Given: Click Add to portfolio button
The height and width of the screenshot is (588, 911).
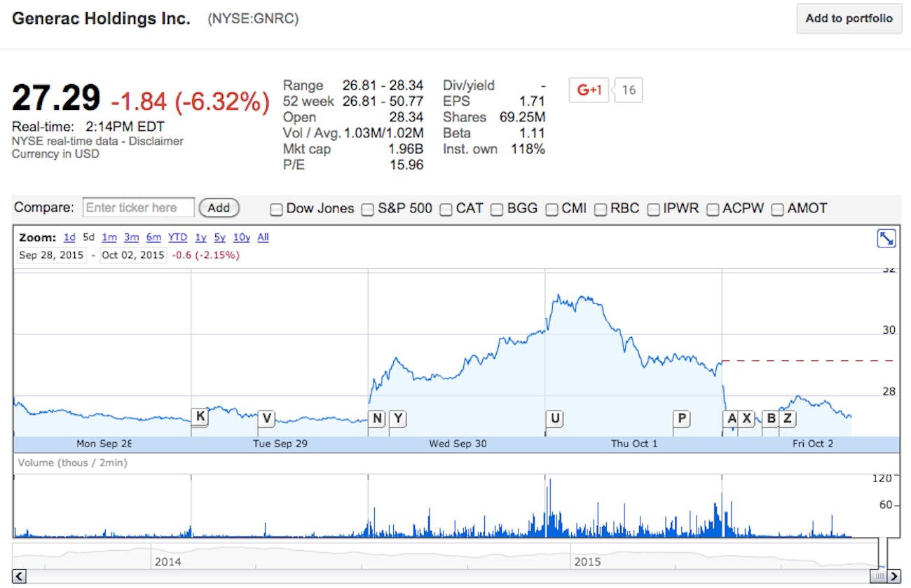Looking at the screenshot, I should (849, 18).
